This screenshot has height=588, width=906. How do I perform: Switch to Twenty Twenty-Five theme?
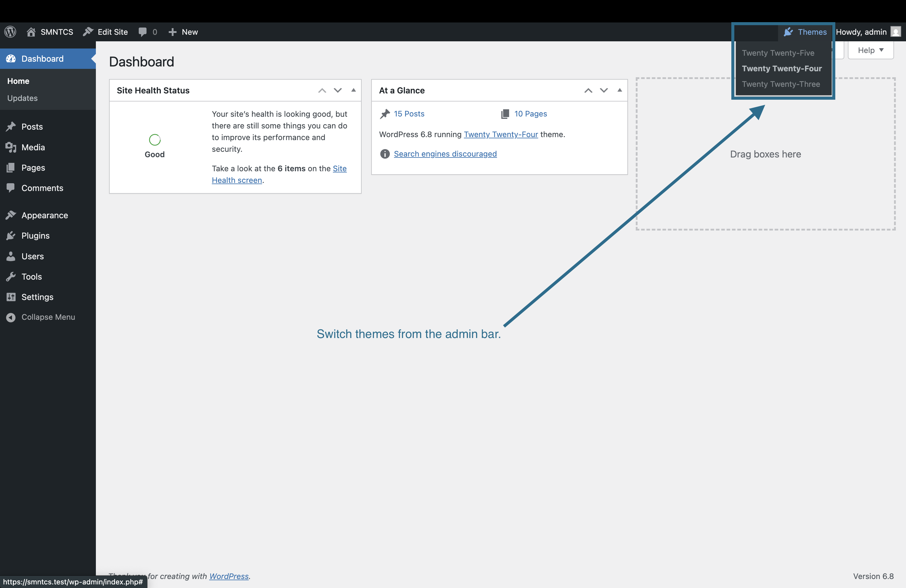click(x=778, y=53)
